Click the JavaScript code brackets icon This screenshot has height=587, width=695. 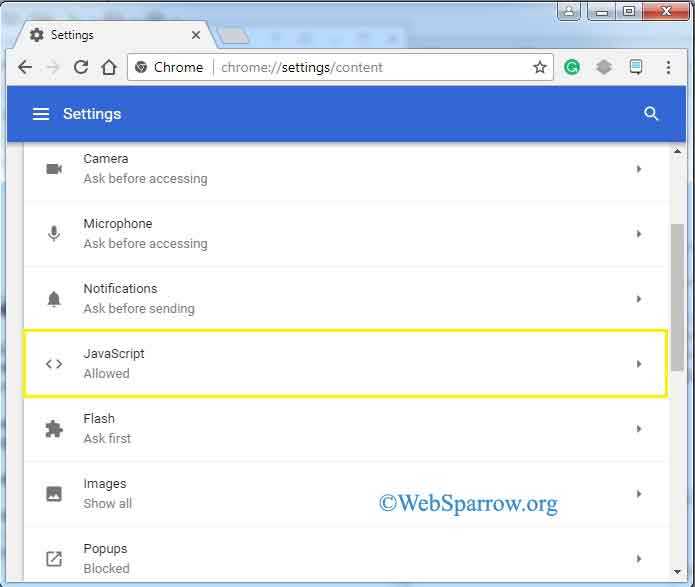click(x=54, y=364)
